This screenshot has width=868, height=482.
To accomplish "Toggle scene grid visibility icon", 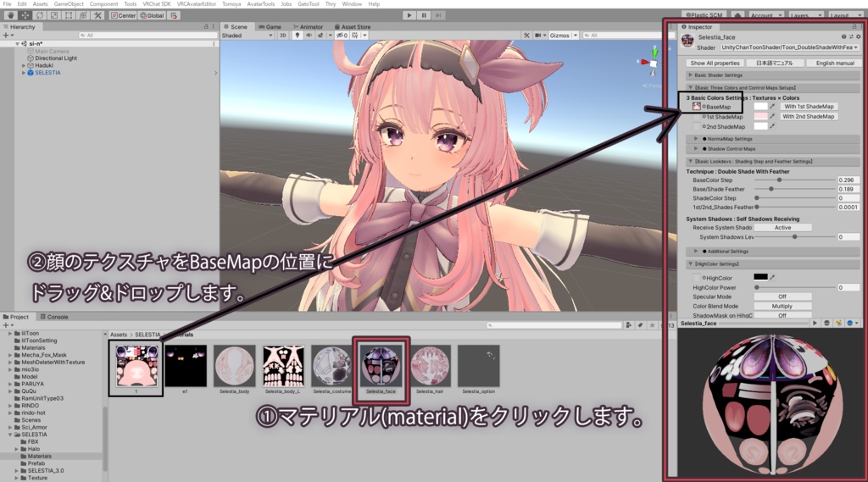I will [x=355, y=36].
